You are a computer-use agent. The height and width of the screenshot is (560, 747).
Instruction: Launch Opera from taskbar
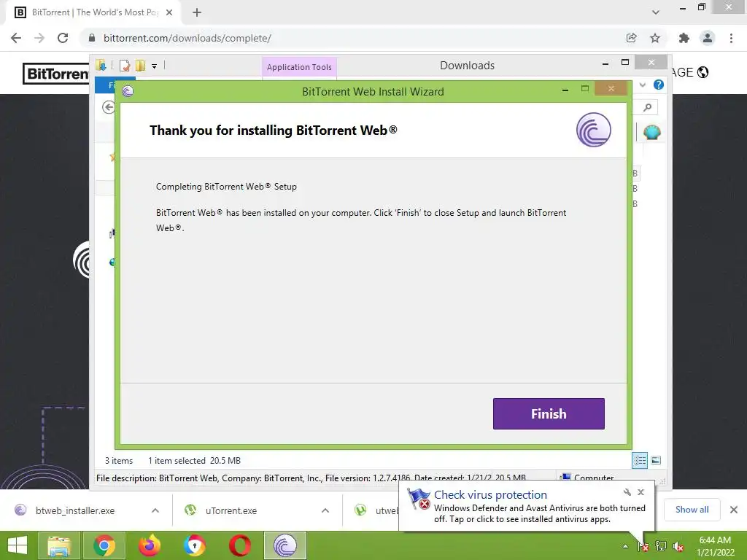[239, 545]
